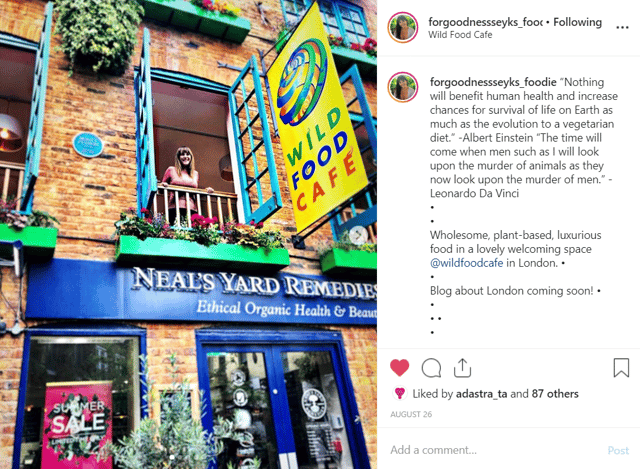640x469 pixels.
Task: Go to next photo using carousel arrow
Action: coord(358,235)
